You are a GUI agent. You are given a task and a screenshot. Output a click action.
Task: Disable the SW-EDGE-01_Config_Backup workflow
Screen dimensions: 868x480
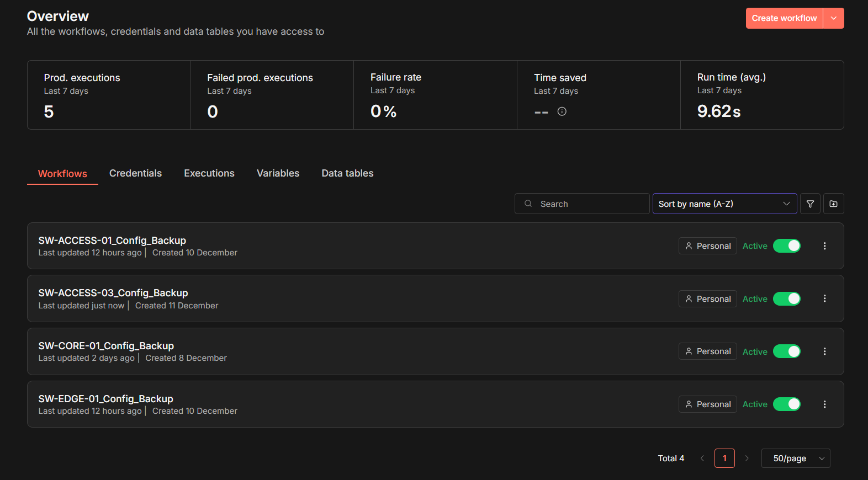[786, 404]
